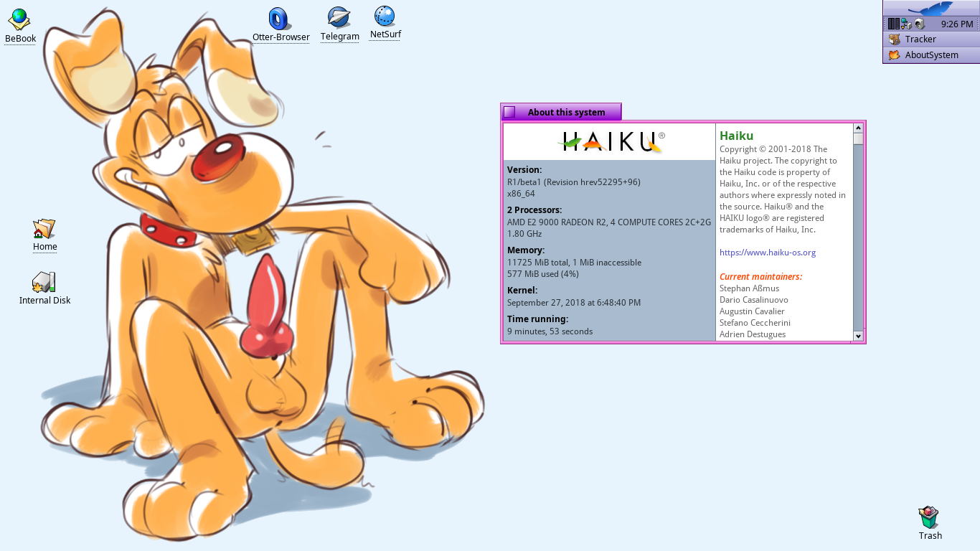
Task: Click the About this system title tab
Action: (x=566, y=112)
